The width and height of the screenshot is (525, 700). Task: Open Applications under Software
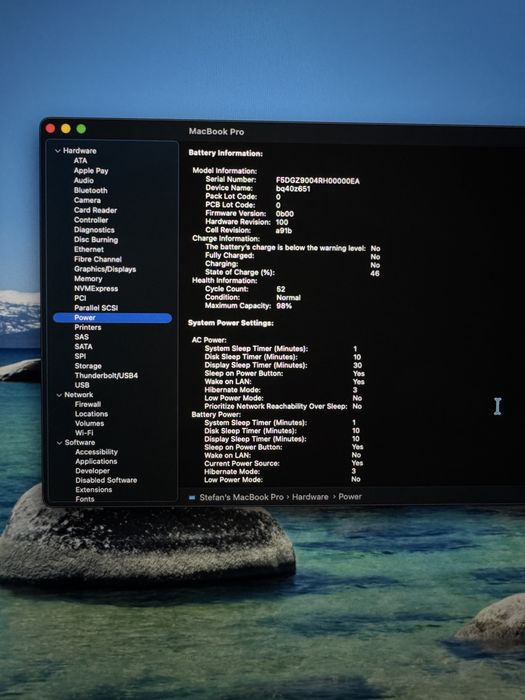96,462
